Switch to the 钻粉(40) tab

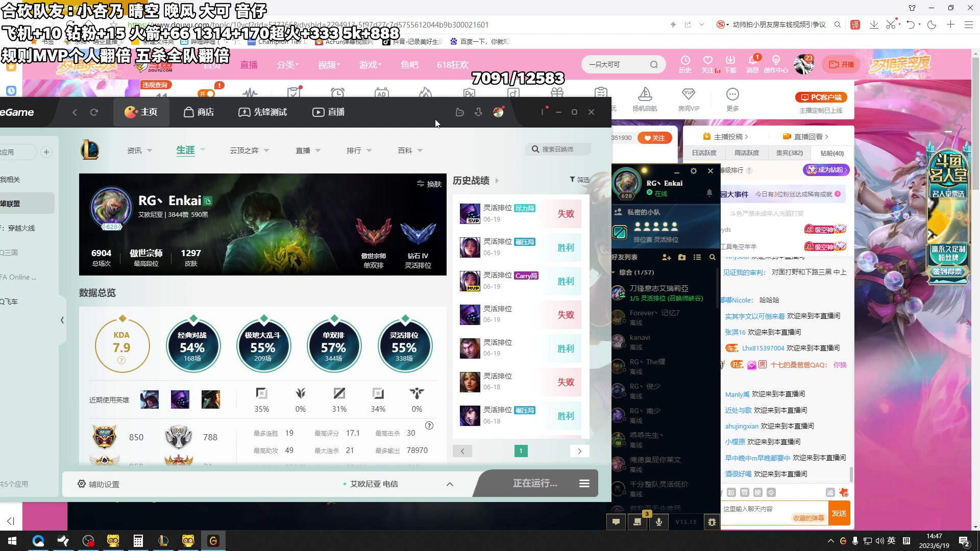(832, 153)
